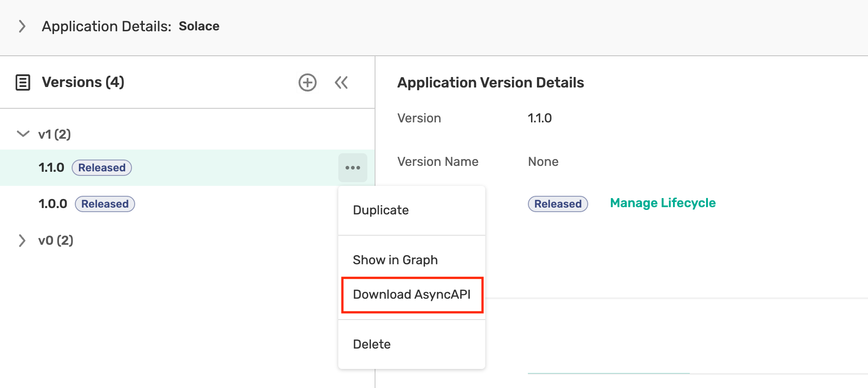Click the Versions list icon

23,82
